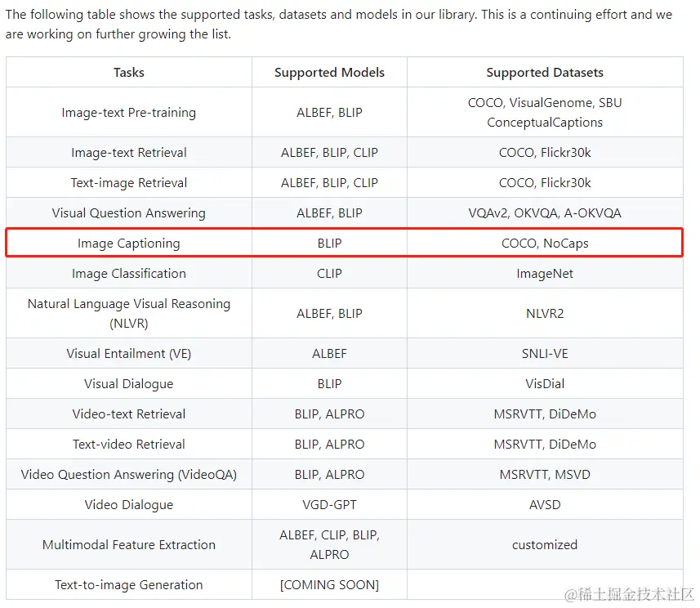Select the "Text-video Retrieval" task cell

[129, 444]
